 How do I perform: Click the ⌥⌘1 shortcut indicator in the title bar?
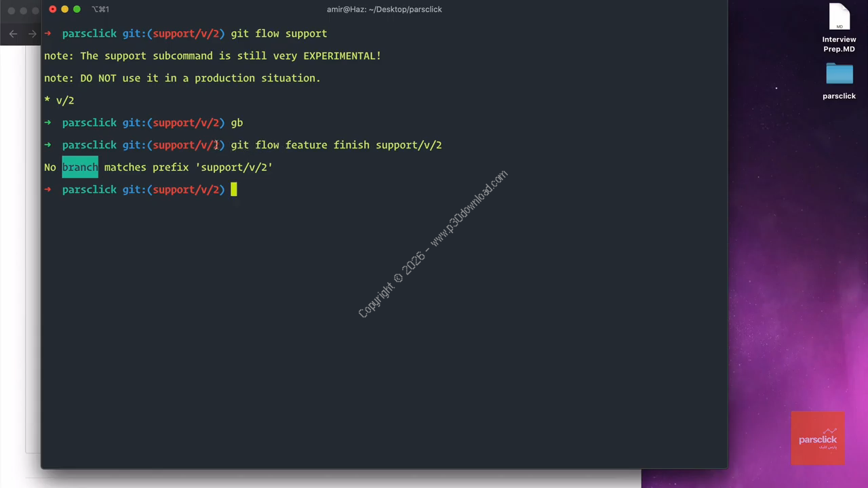click(x=100, y=9)
